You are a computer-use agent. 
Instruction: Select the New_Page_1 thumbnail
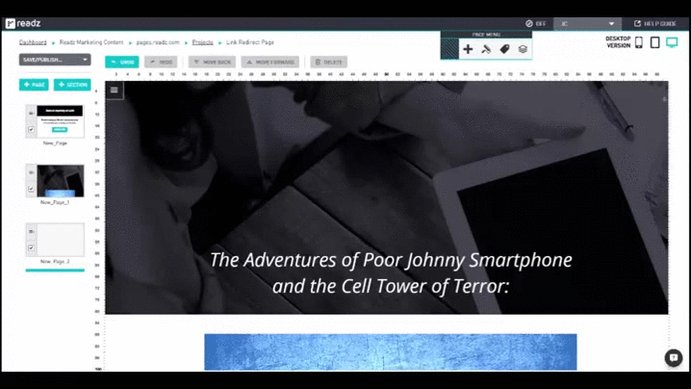(x=60, y=181)
